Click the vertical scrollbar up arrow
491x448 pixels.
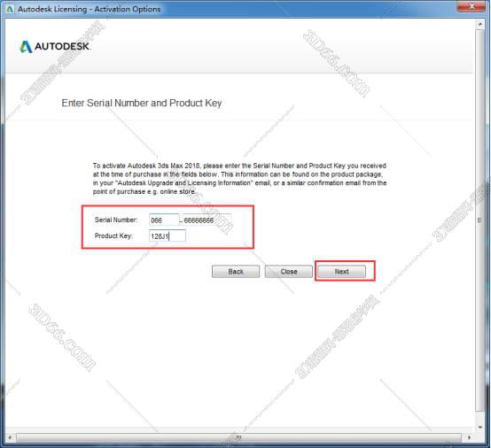479,24
